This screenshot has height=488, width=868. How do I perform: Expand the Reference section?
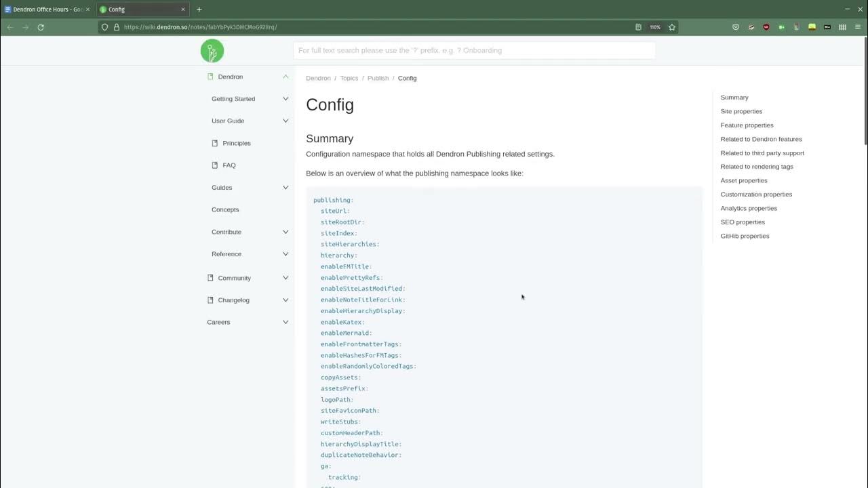pos(285,254)
